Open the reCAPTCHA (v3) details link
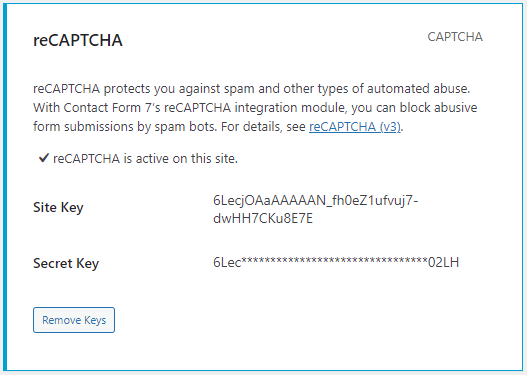 [x=355, y=127]
